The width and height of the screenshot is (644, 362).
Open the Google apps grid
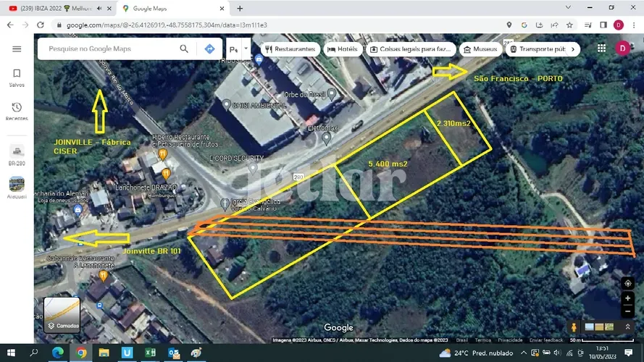pos(601,49)
